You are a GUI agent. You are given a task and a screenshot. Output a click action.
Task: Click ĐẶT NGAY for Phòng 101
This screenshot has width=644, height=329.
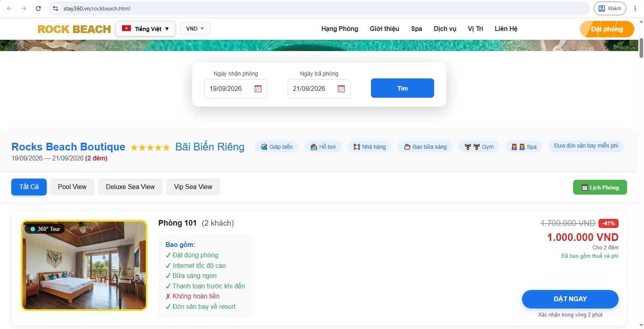click(570, 299)
